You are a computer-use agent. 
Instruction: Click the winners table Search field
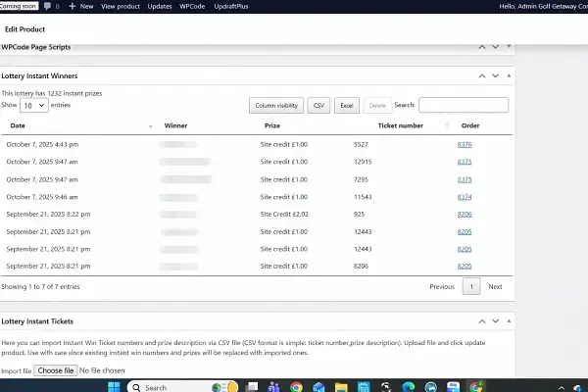(464, 105)
